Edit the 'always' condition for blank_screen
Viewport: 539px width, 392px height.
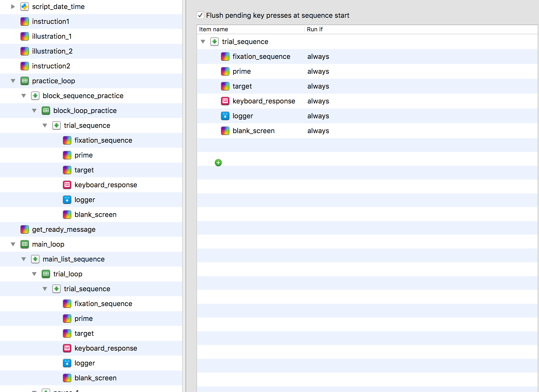click(x=318, y=131)
